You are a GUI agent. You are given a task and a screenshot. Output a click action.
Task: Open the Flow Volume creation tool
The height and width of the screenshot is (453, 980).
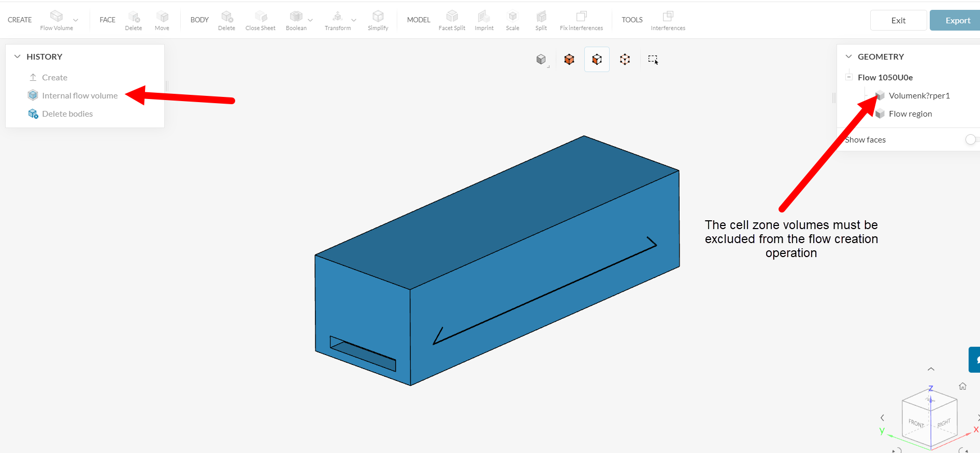56,20
